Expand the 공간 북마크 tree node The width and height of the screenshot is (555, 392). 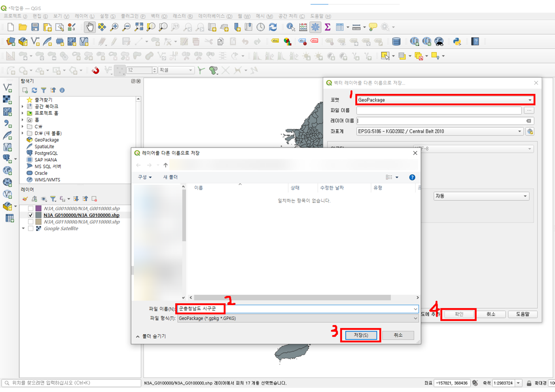coord(23,107)
